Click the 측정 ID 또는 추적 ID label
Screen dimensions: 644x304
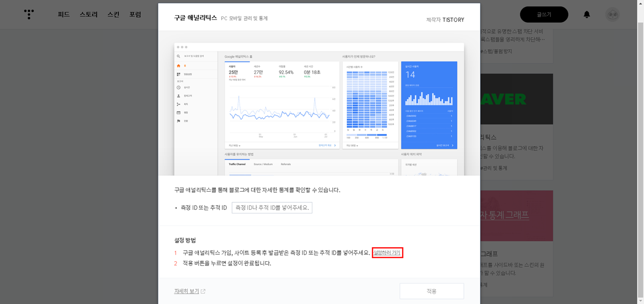[204, 208]
